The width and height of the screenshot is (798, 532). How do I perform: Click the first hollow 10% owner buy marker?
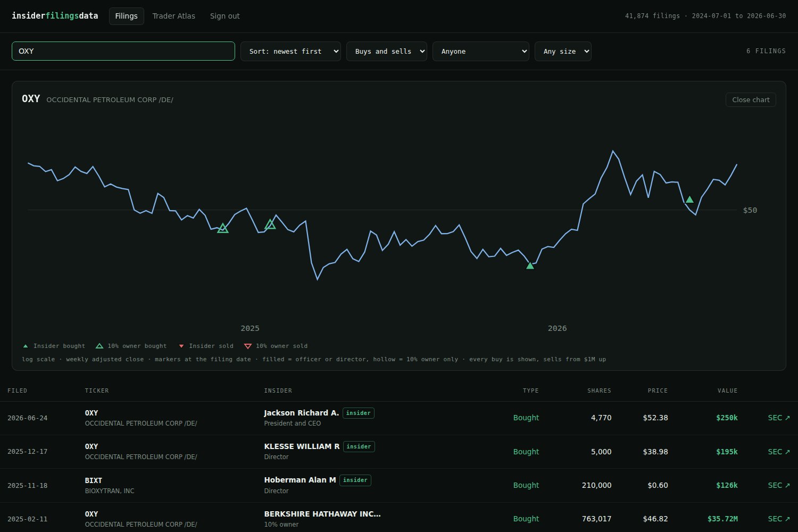pos(223,228)
